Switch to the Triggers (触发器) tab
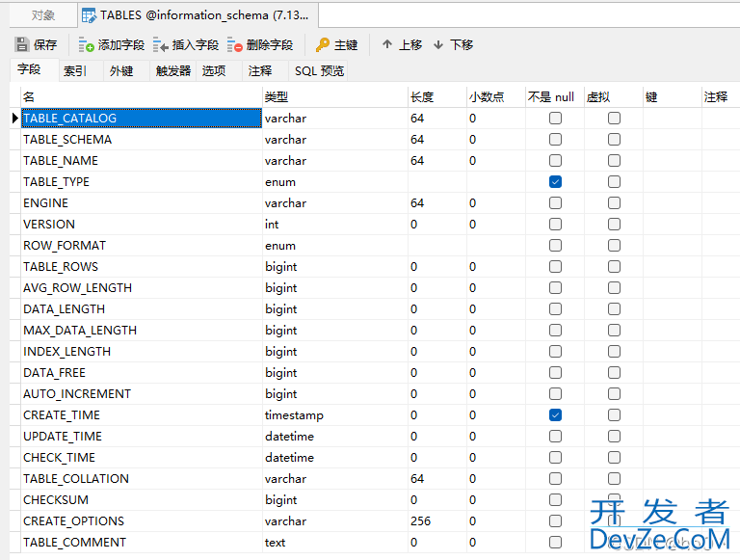This screenshot has height=560, width=740. [173, 70]
